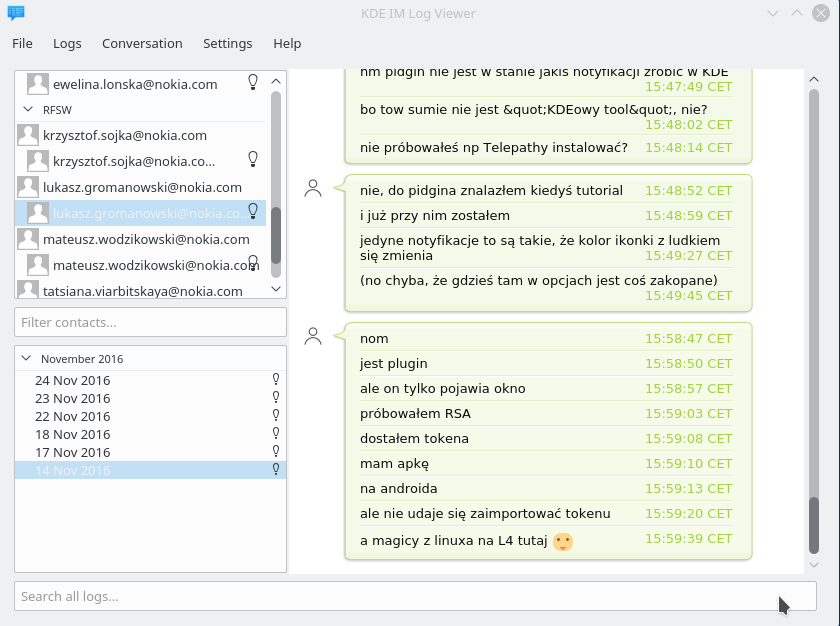The width and height of the screenshot is (840, 626).
Task: Click message 'próbowałem RSA'
Action: (415, 413)
